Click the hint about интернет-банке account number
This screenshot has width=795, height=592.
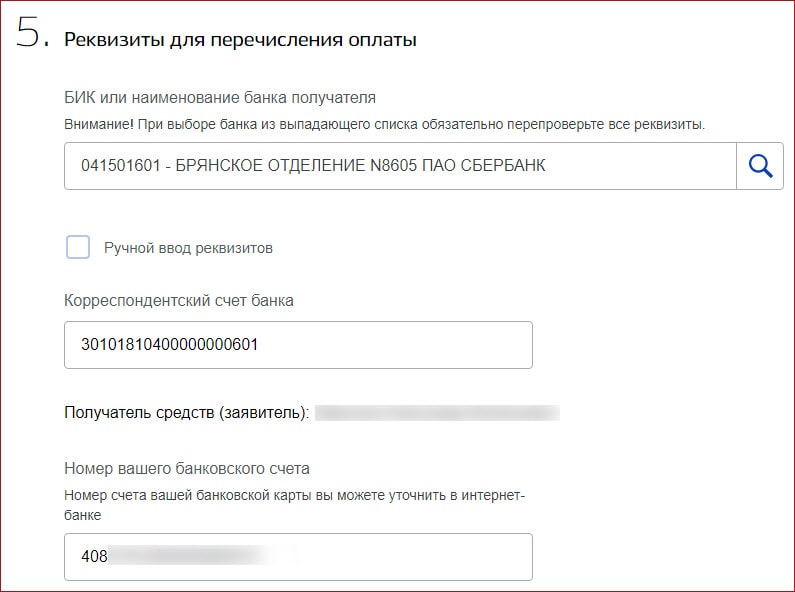[x=294, y=505]
